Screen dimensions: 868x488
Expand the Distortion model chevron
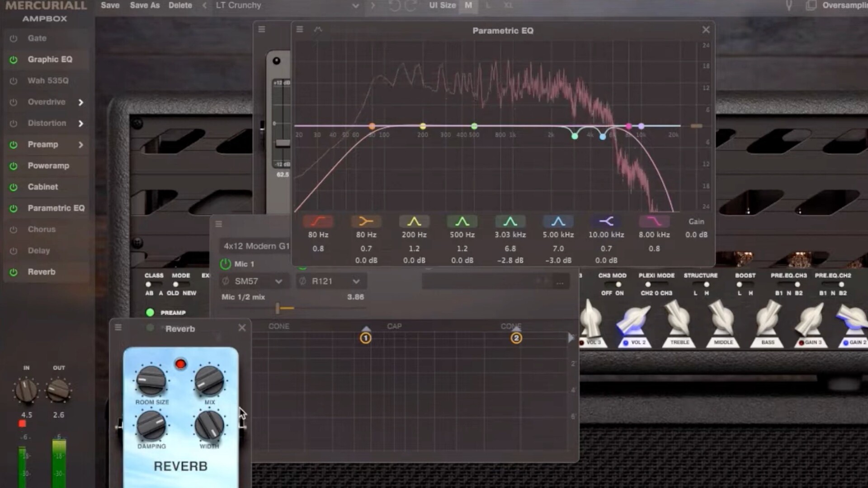(81, 123)
